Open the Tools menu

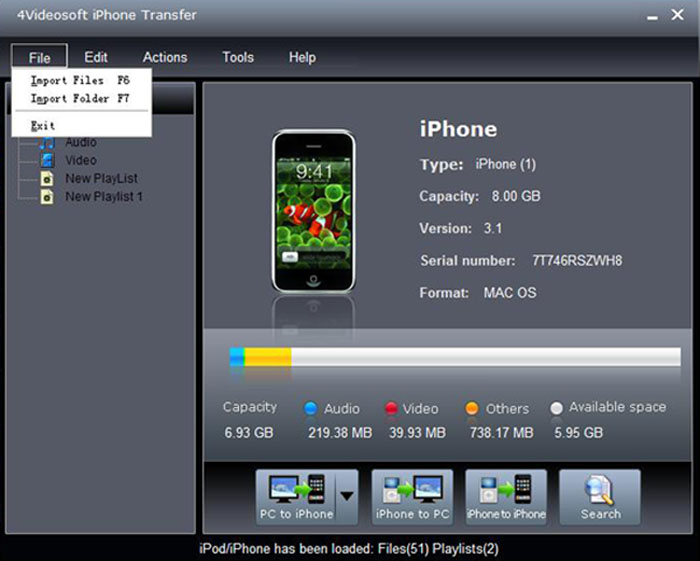(238, 57)
